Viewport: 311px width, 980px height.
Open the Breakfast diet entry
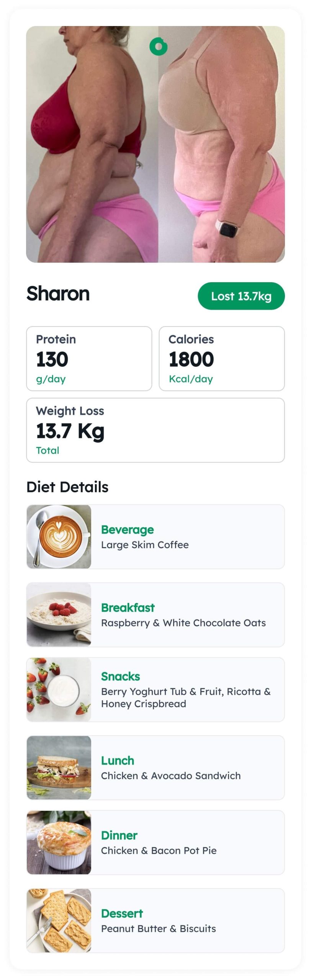tap(155, 615)
